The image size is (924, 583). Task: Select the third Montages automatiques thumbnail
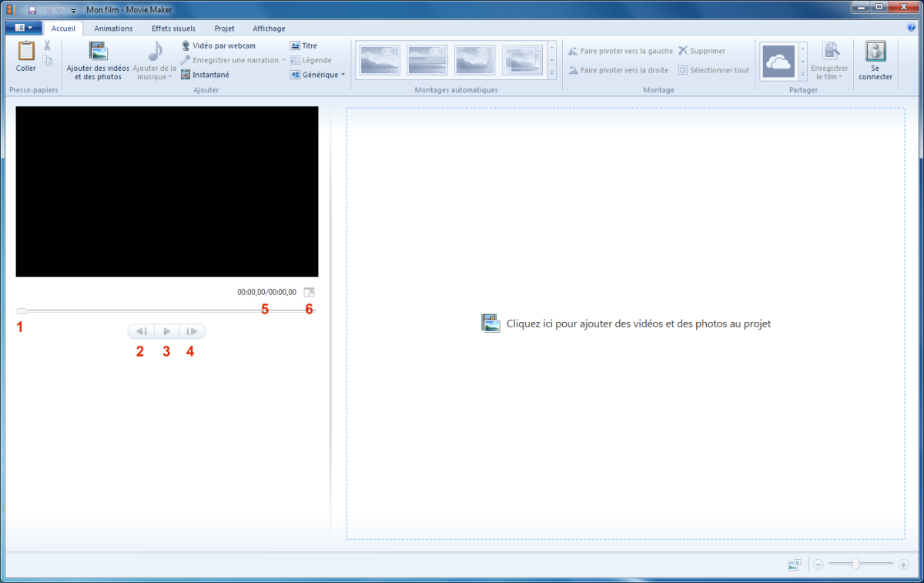pos(474,59)
